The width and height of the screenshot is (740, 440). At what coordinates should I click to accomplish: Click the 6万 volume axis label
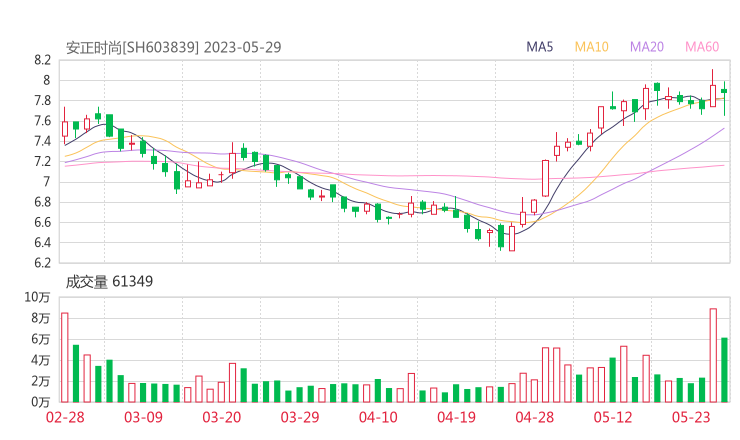41,339
